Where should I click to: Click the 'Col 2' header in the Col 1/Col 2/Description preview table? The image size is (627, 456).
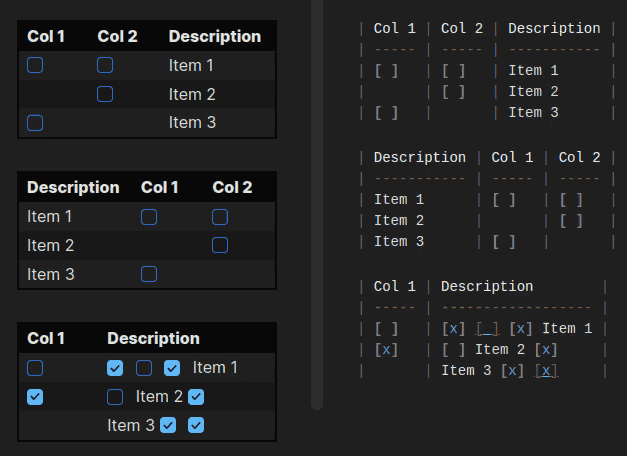pos(118,36)
